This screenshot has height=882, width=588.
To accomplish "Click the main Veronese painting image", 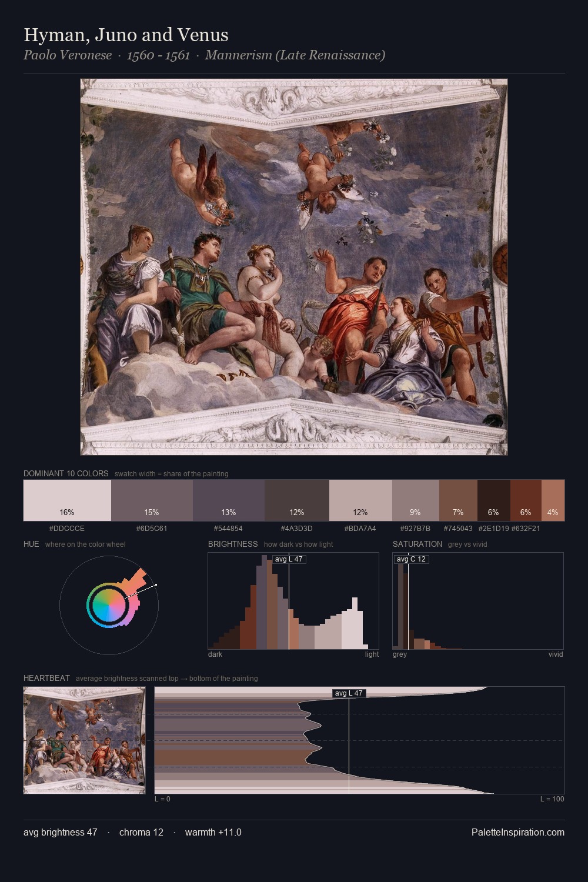I will coord(294,267).
